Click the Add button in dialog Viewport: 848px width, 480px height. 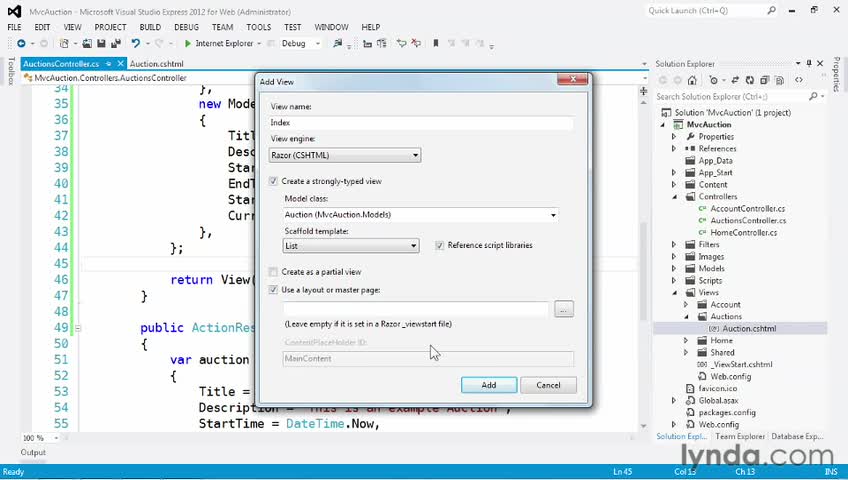[489, 385]
